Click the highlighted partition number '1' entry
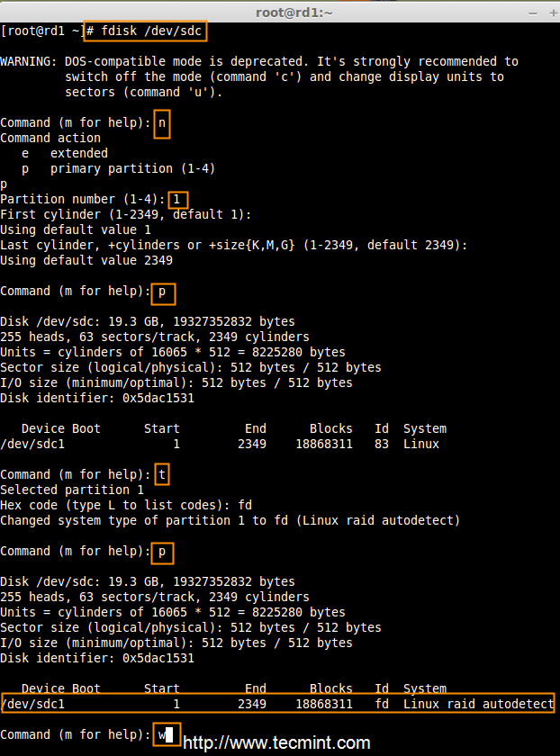 coord(177,199)
